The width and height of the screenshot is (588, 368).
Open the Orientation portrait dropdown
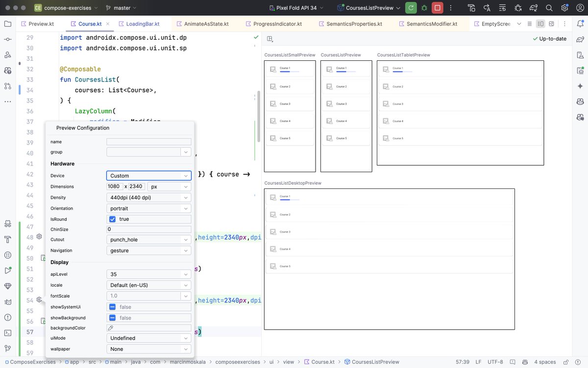coord(148,209)
